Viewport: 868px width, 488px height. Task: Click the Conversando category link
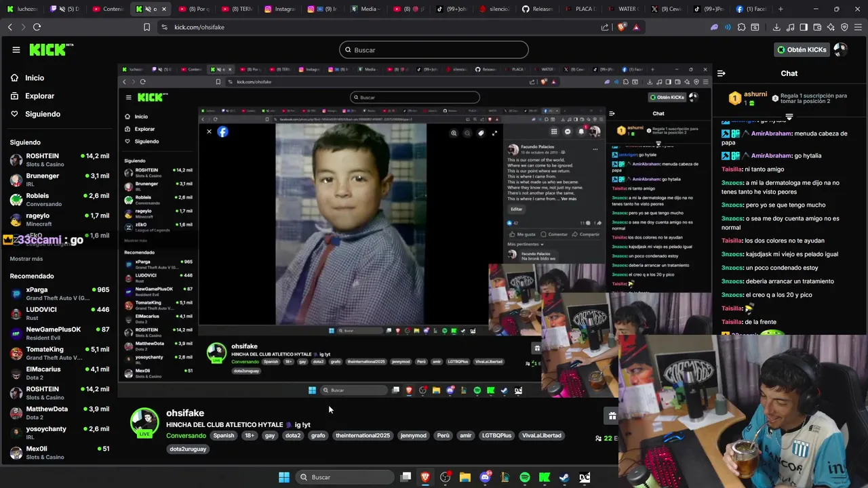point(186,436)
